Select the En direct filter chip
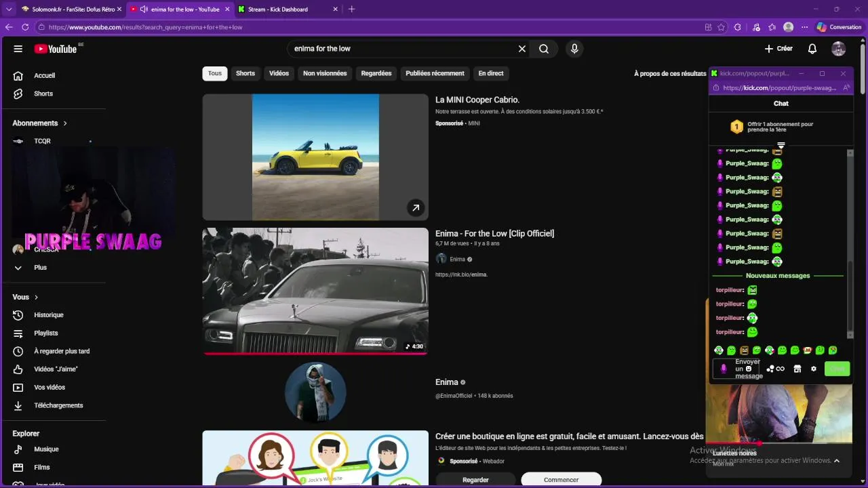 [491, 73]
